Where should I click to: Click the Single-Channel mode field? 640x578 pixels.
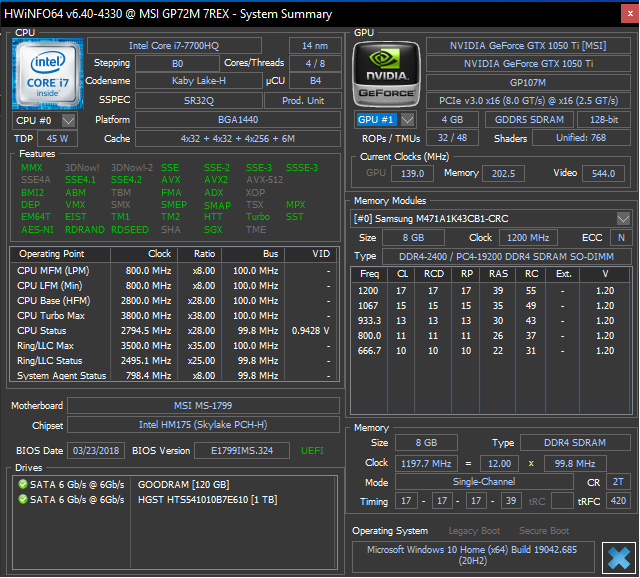click(x=484, y=482)
